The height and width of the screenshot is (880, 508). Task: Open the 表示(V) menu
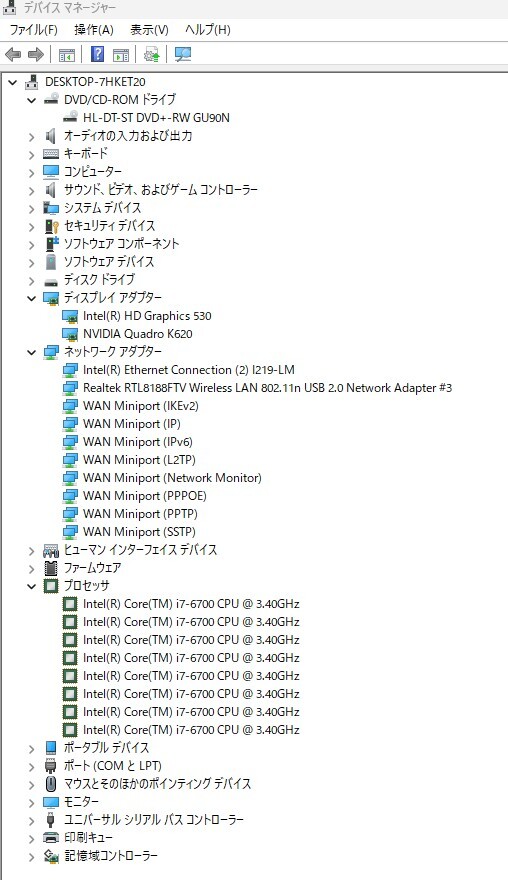[149, 30]
